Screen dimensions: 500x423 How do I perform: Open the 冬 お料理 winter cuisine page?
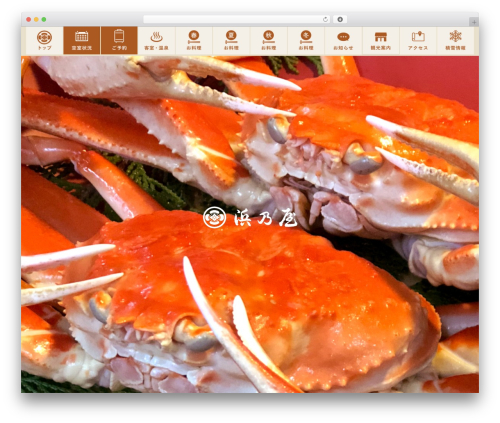click(306, 40)
